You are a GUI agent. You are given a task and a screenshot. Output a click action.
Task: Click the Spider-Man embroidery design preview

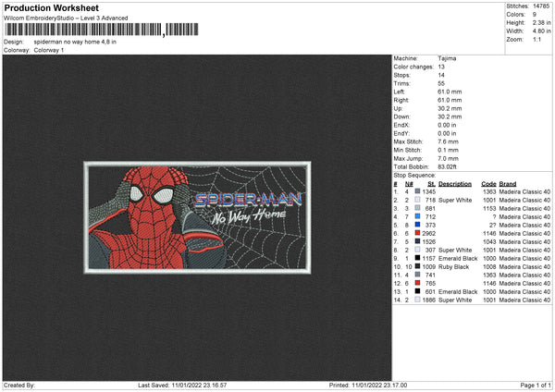click(x=197, y=217)
